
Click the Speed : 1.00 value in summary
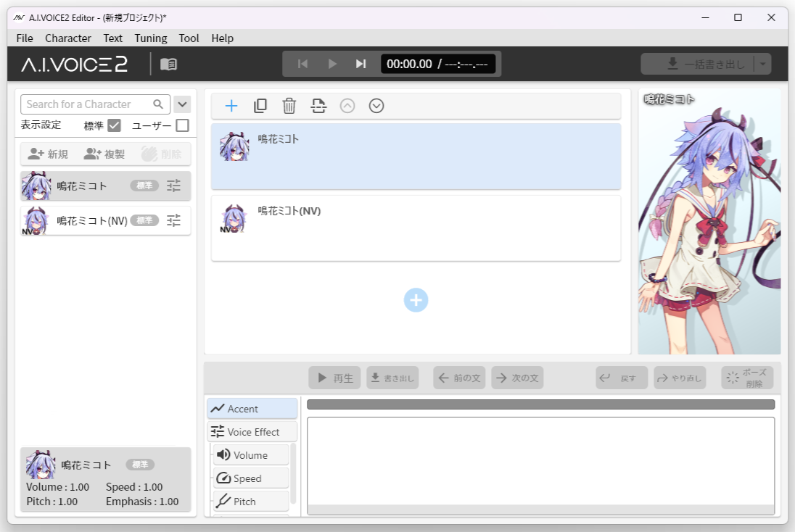coord(134,487)
